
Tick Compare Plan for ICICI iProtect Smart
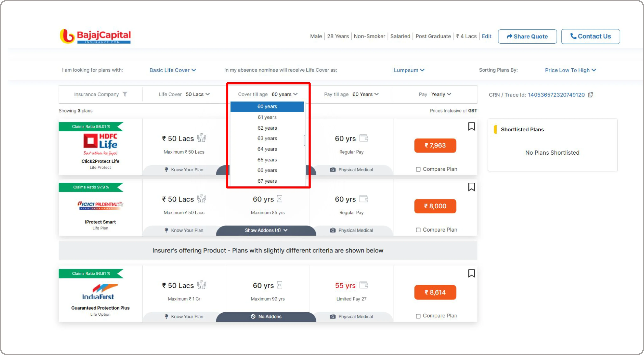click(418, 230)
